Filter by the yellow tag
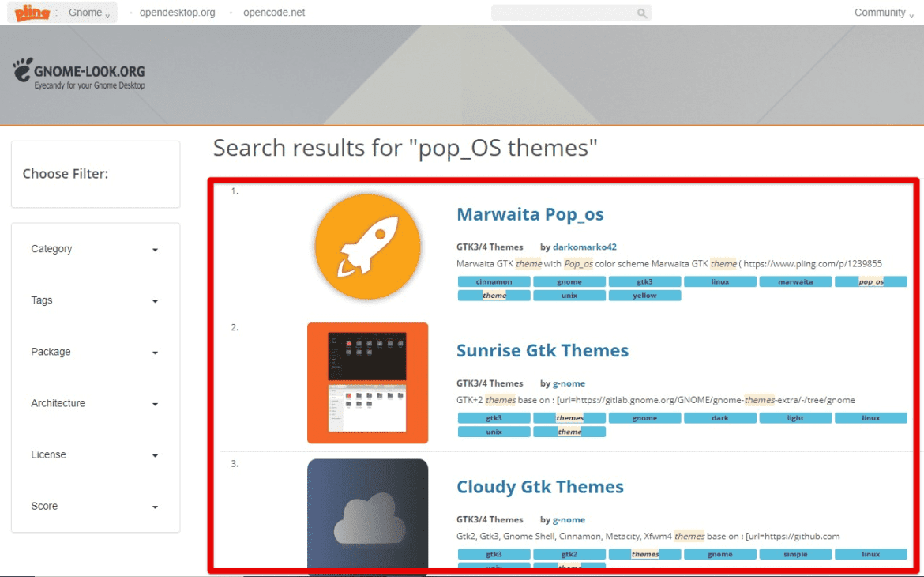This screenshot has width=924, height=577. coord(644,295)
